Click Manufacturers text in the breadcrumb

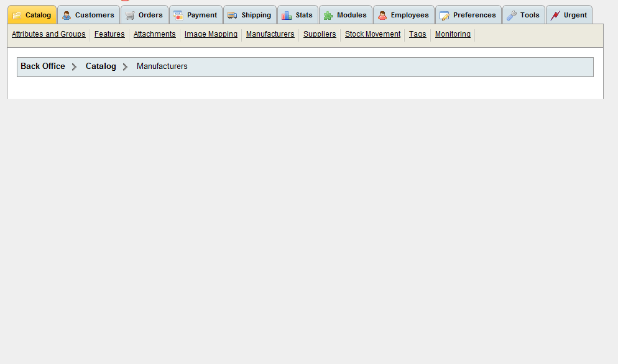click(162, 66)
